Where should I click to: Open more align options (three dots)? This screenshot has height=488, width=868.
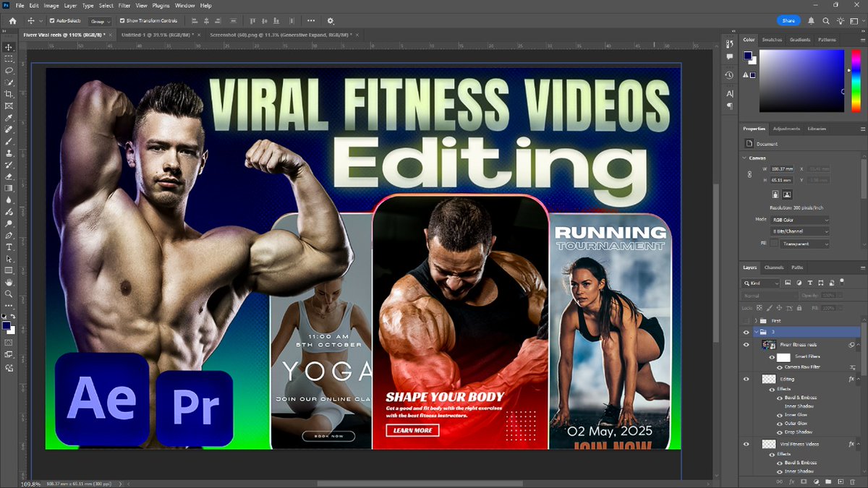point(311,21)
